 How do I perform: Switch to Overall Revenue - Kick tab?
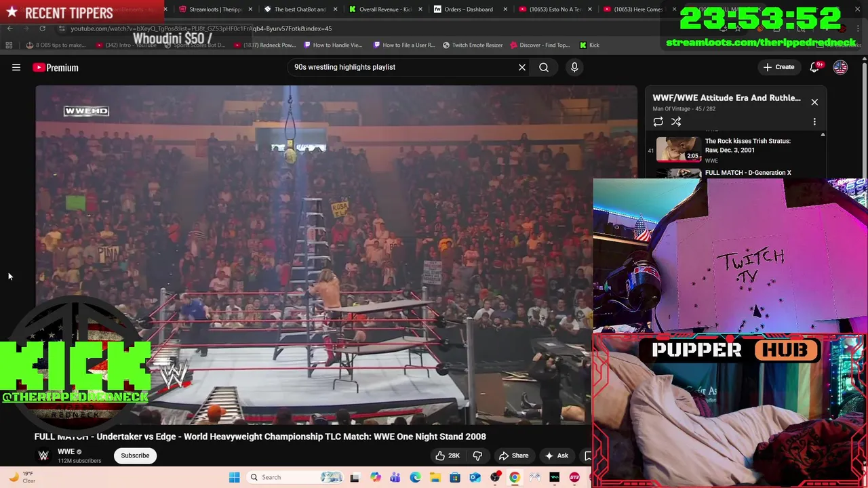[x=385, y=9]
